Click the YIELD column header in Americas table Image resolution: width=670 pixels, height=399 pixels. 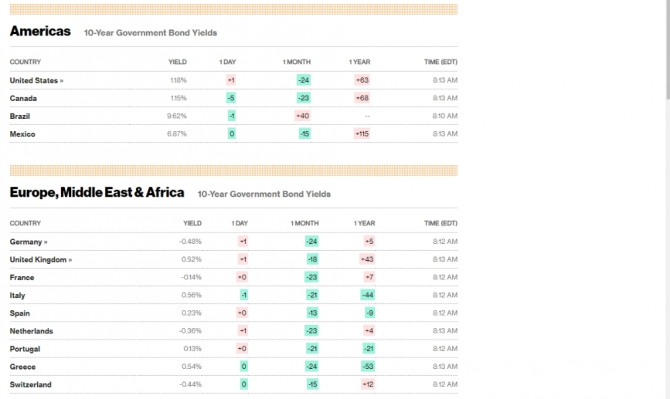(x=177, y=62)
